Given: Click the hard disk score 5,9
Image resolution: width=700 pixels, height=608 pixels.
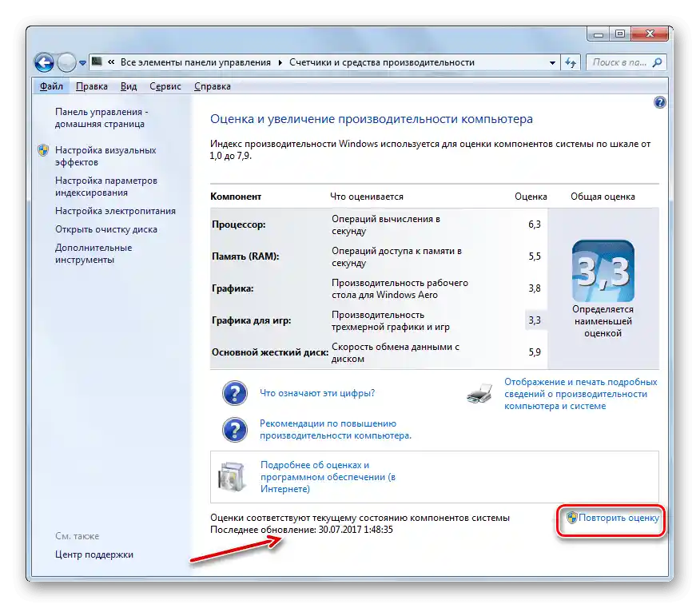Looking at the screenshot, I should 535,352.
